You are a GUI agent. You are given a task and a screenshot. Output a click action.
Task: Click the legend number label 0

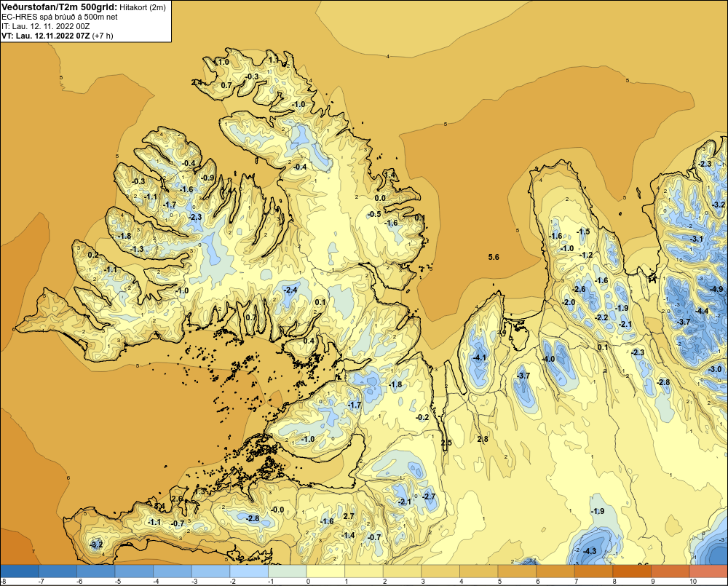click(x=308, y=582)
